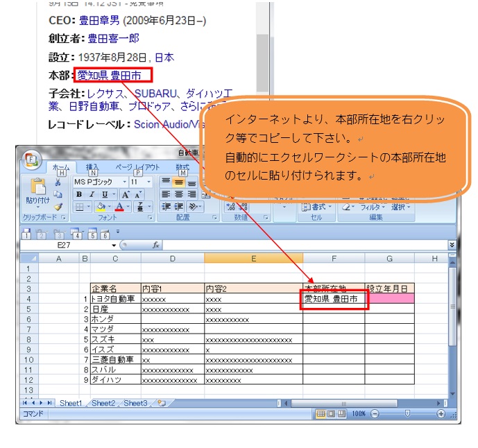Apply the red Font Color

(119, 207)
